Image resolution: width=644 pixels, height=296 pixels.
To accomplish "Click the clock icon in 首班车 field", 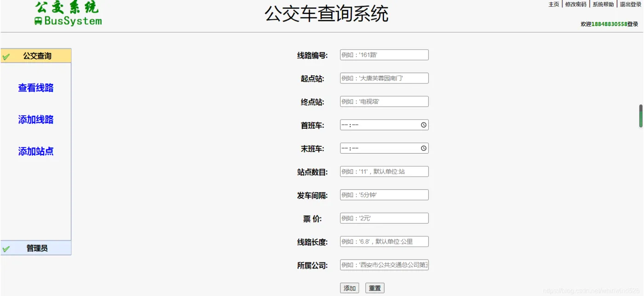I will tap(424, 125).
